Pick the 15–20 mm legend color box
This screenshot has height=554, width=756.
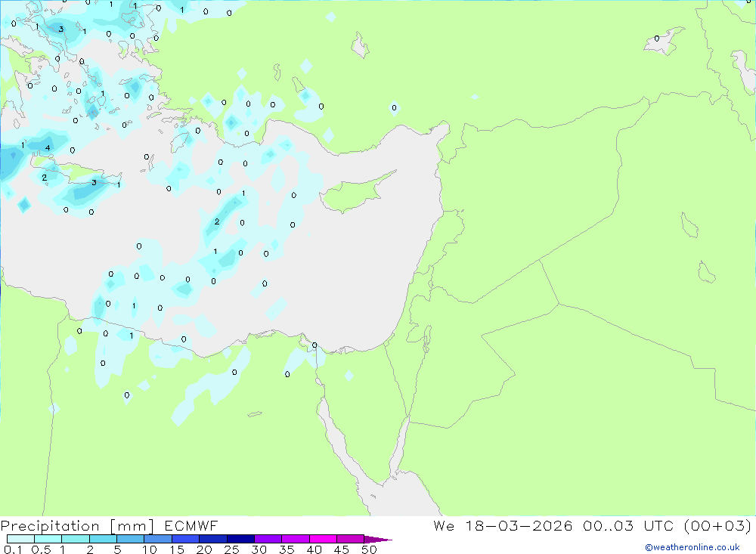[x=186, y=539]
